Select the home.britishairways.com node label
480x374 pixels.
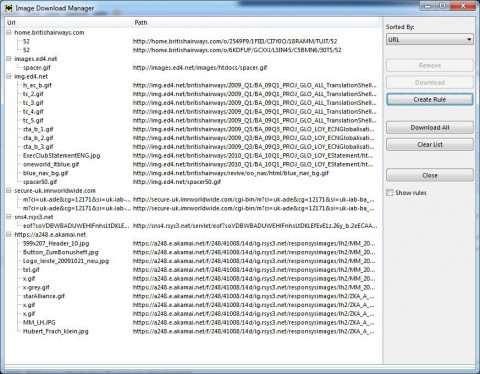49,32
